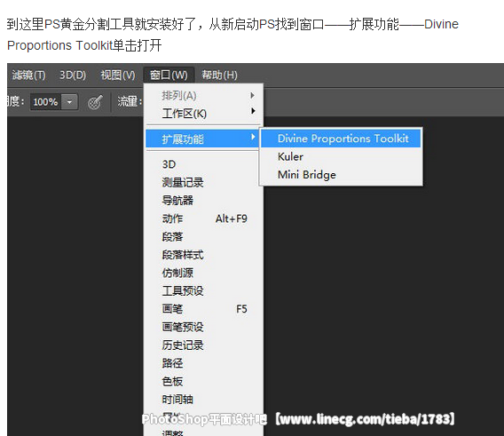Open the Kuler extension
This screenshot has width=504, height=436.
341,156
